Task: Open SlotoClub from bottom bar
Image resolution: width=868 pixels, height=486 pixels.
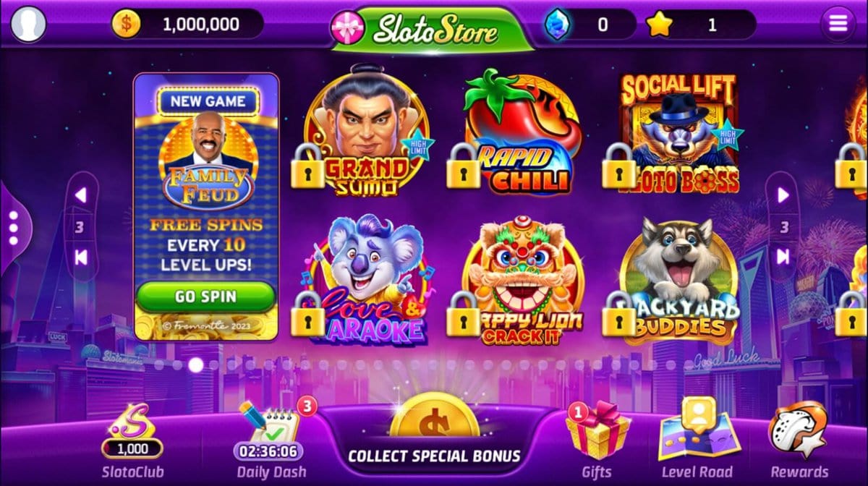Action: [132, 442]
